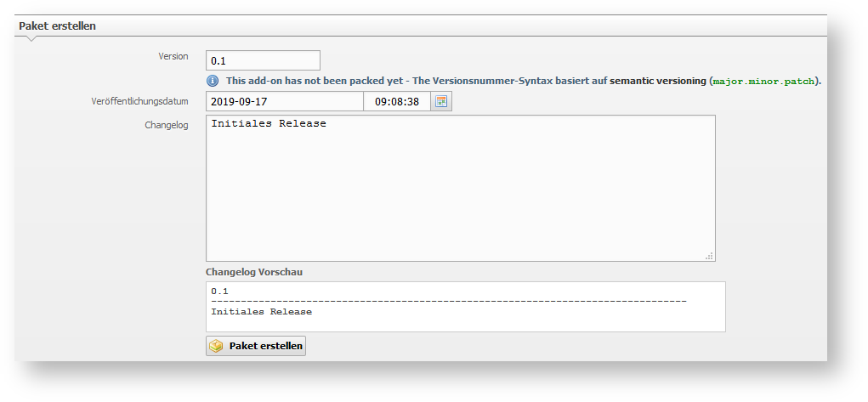Click the Paket erstellen section header

[x=57, y=26]
